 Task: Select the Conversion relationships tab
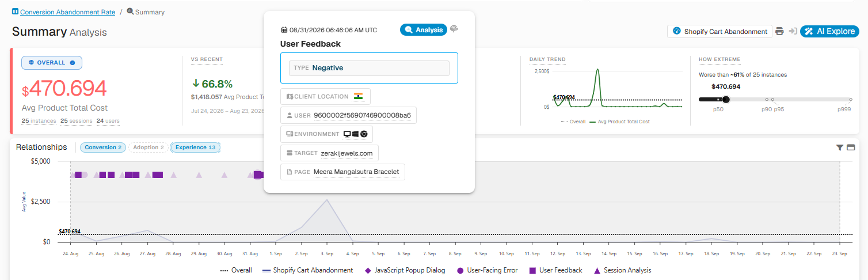pos(103,147)
